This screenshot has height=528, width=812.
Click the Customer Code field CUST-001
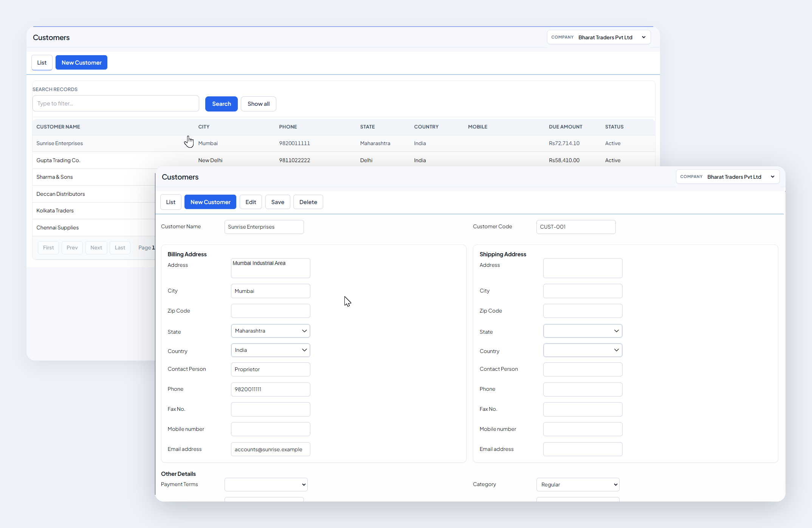coord(576,227)
